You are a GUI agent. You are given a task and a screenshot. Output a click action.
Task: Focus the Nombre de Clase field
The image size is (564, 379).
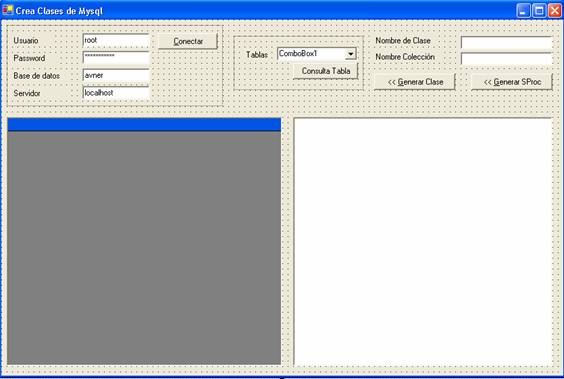(506, 43)
